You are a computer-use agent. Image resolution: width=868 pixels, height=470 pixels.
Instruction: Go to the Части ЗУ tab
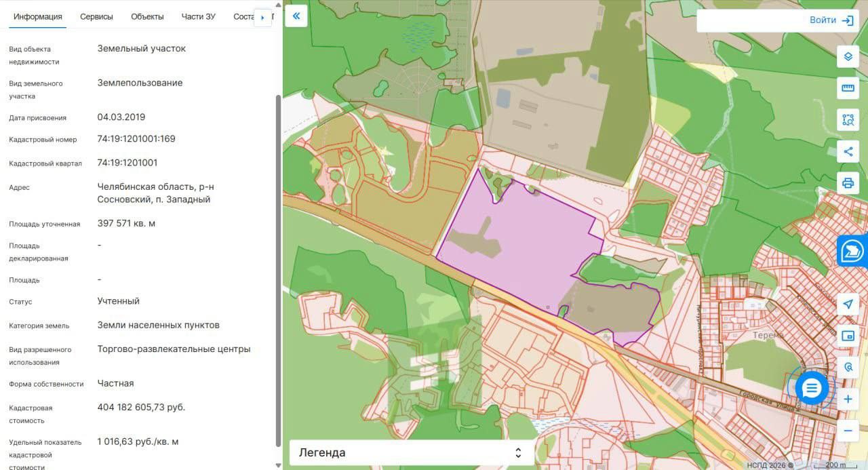click(198, 17)
